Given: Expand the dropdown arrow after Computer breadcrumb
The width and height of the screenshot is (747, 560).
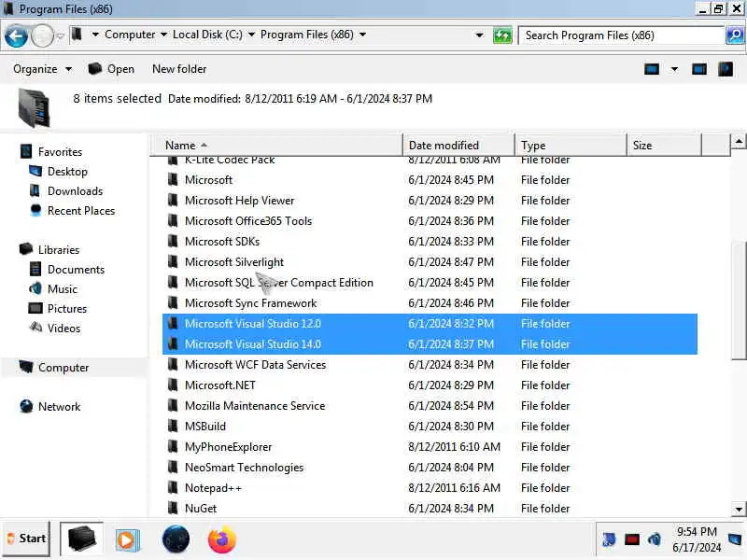Looking at the screenshot, I should pos(164,35).
